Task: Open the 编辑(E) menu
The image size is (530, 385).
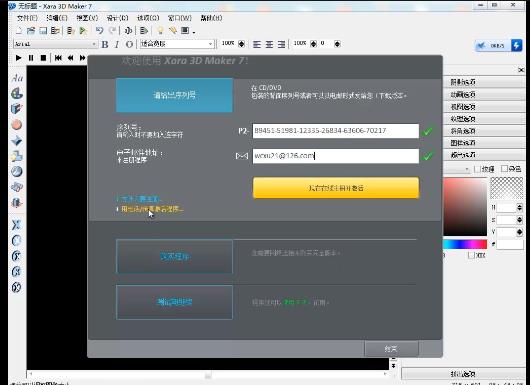Action: [x=57, y=18]
